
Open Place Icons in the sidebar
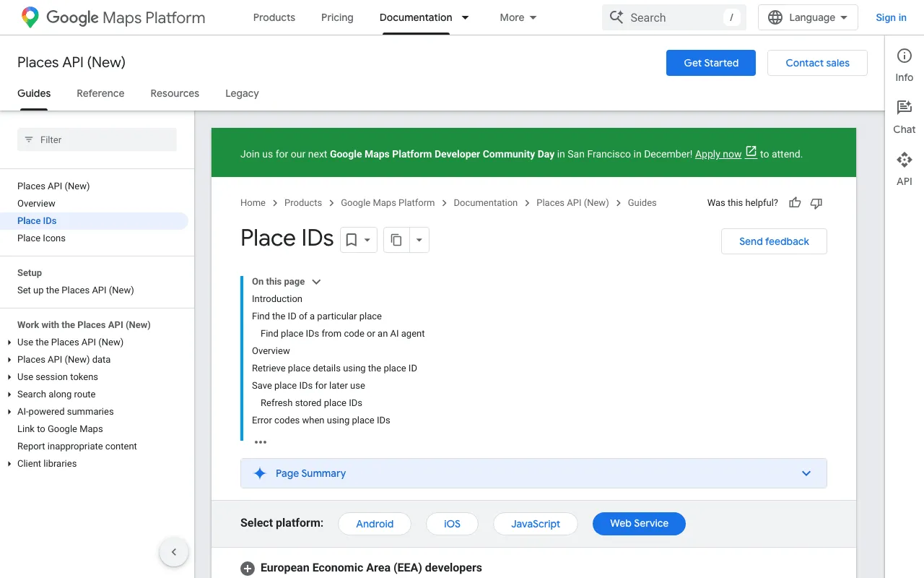coord(41,238)
